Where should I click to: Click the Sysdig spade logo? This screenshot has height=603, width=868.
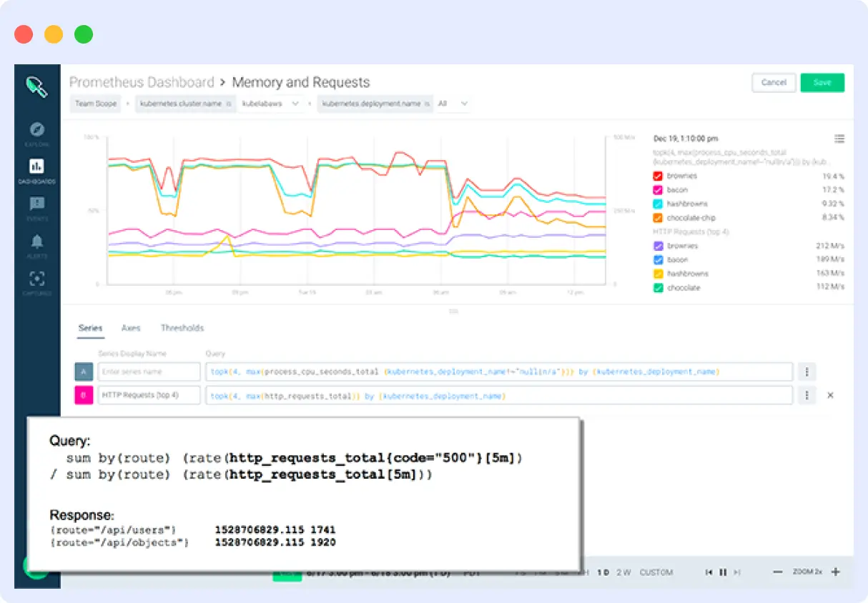pos(36,86)
